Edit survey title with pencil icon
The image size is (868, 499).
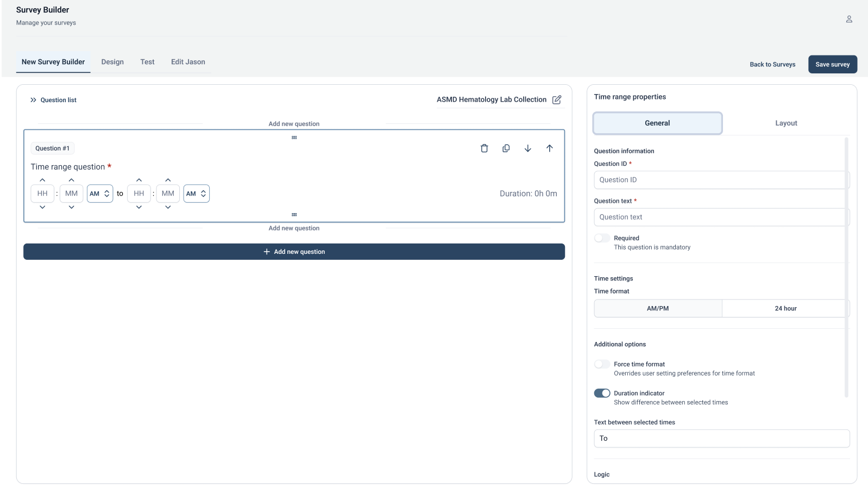[x=557, y=99]
